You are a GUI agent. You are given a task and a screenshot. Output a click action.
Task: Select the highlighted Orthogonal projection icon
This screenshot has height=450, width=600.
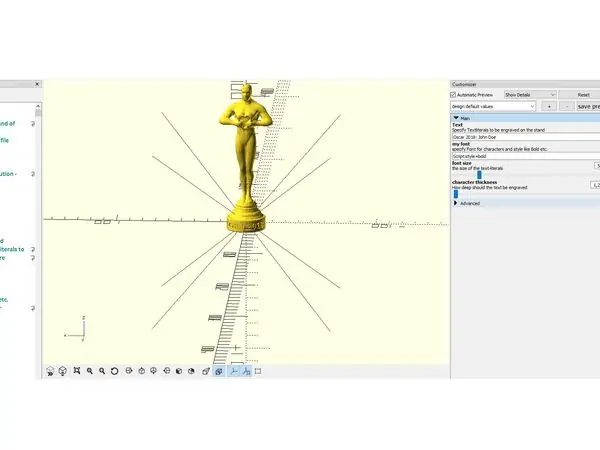(x=219, y=371)
